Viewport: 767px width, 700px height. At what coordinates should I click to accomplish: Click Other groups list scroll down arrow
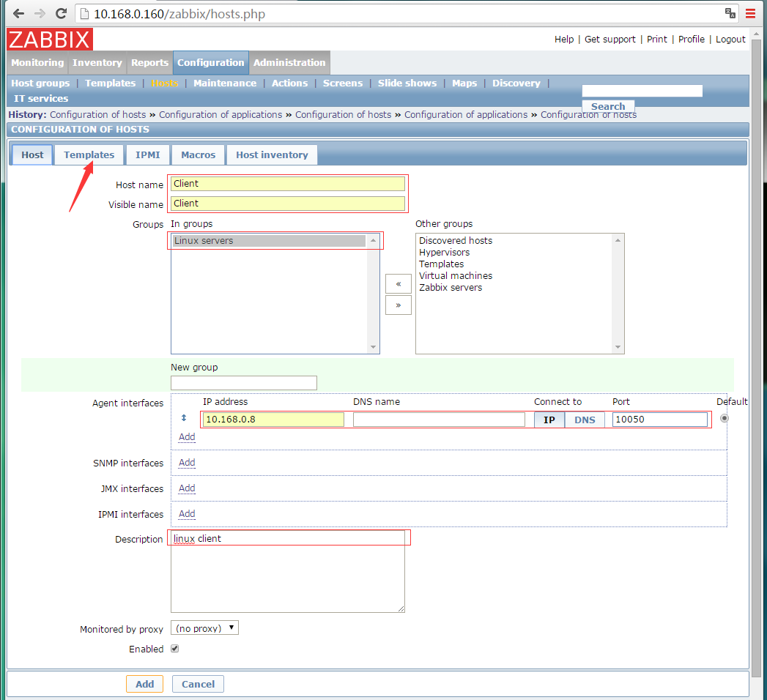pyautogui.click(x=618, y=347)
